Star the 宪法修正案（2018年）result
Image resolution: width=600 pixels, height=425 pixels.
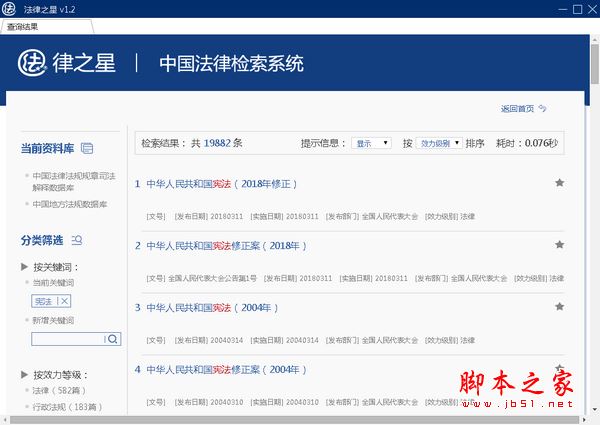click(x=559, y=244)
